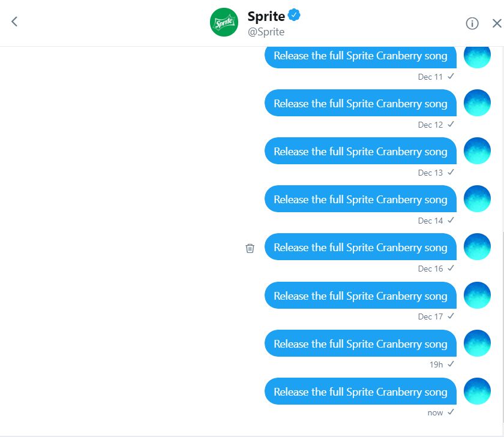The height and width of the screenshot is (437, 504).
Task: Open your avatar thumbnail beside the newest message
Action: [478, 390]
